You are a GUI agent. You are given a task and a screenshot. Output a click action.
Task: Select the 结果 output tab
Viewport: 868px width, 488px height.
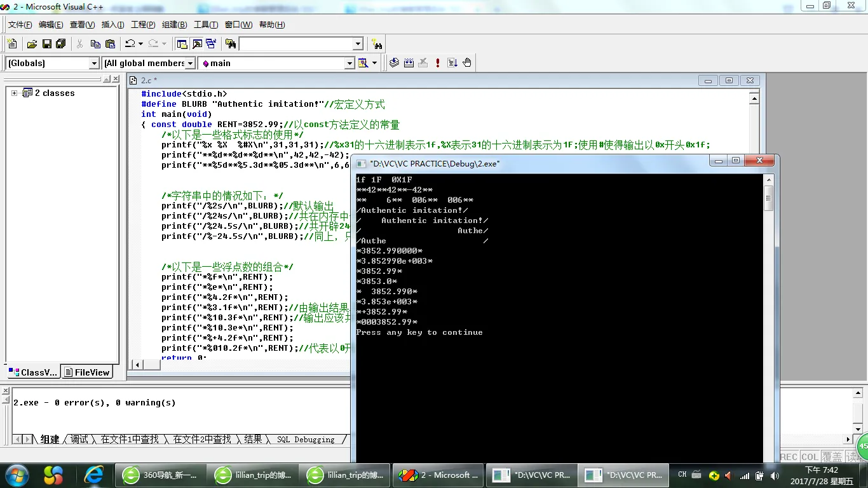click(253, 439)
